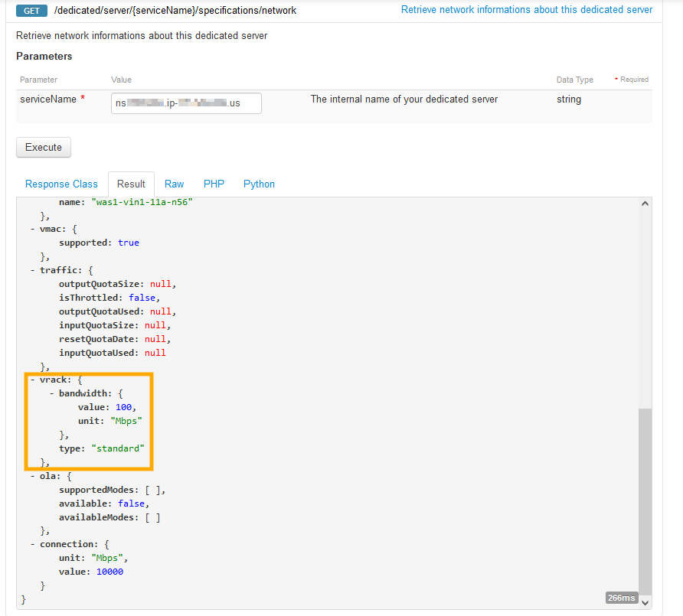Click the result panel scrollbar thumb
Screen dimensions: 683x616
[645, 502]
